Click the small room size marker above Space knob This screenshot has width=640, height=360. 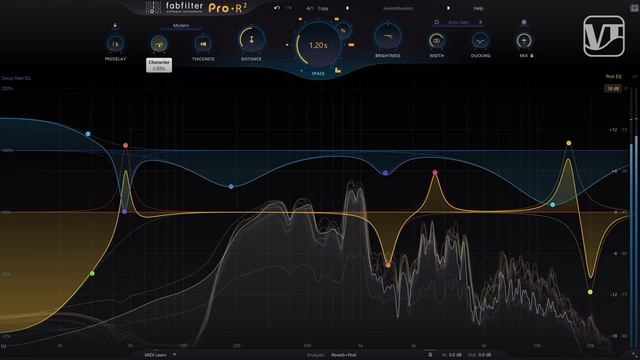[x=300, y=19]
